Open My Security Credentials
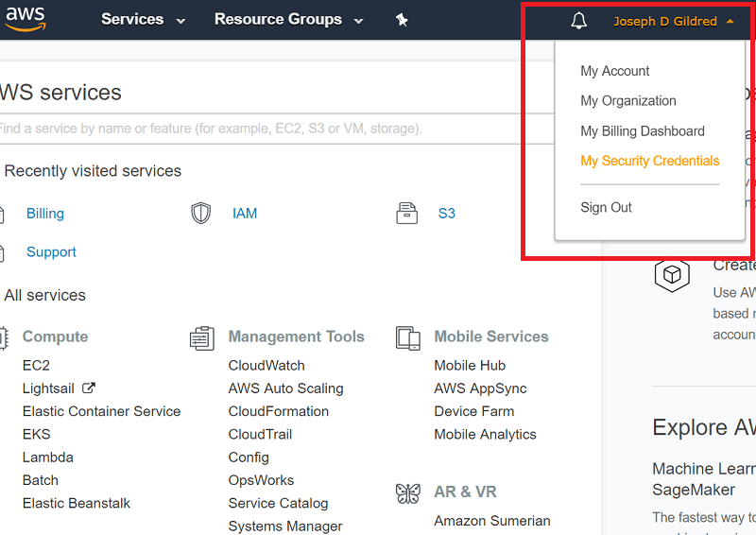756x535 pixels. pos(650,161)
